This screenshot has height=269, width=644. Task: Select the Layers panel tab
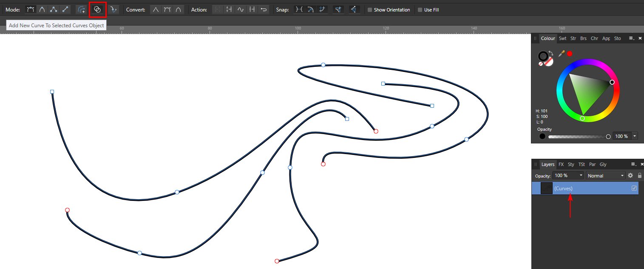coord(548,164)
